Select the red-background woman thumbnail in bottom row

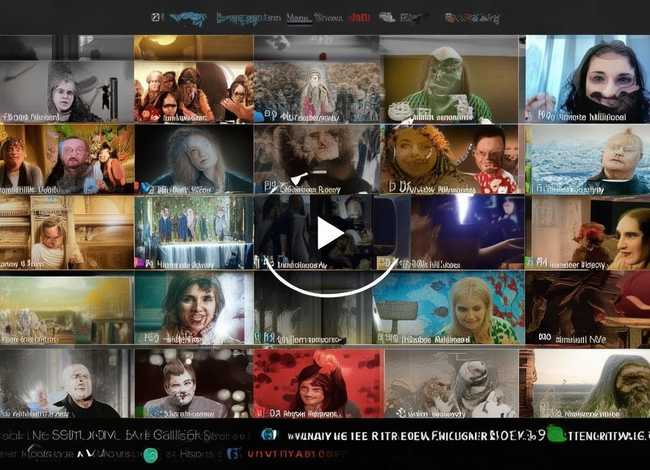pos(317,382)
